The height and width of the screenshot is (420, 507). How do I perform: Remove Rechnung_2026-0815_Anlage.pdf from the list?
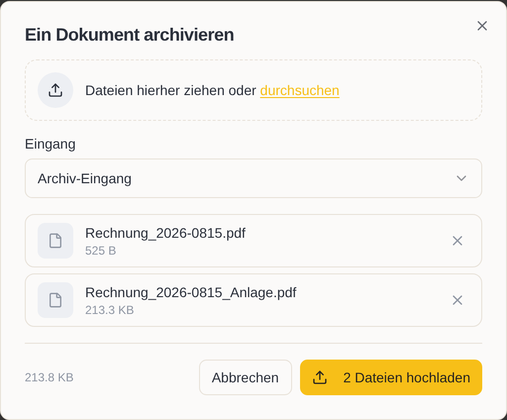(x=457, y=300)
